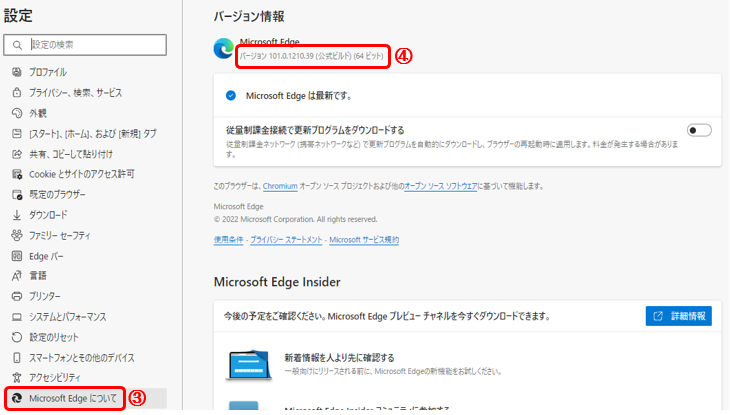Click the large Microsoft Edge logo

(224, 48)
